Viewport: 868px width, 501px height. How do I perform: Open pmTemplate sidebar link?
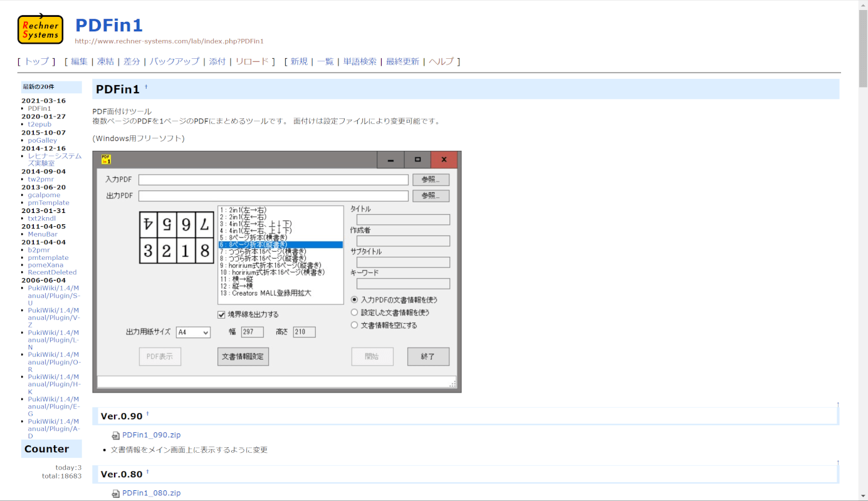(48, 203)
